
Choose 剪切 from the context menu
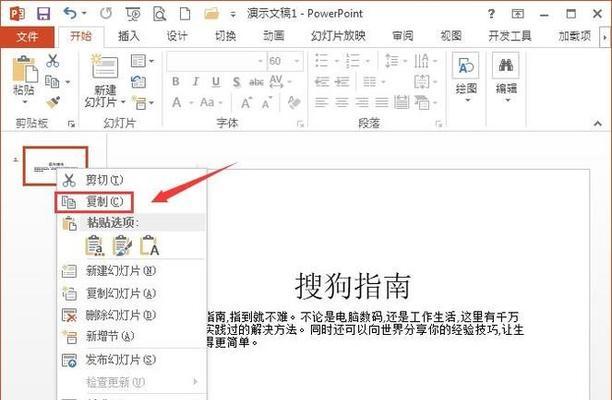(131, 180)
